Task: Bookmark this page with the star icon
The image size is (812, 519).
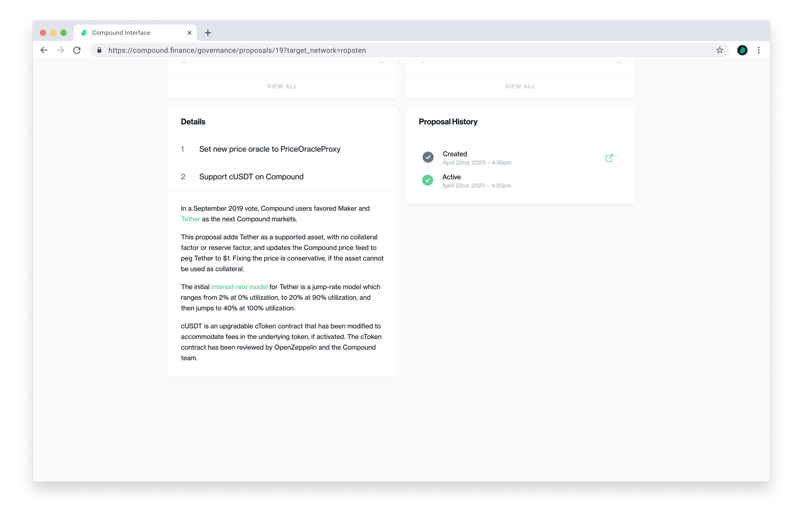Action: coord(720,50)
